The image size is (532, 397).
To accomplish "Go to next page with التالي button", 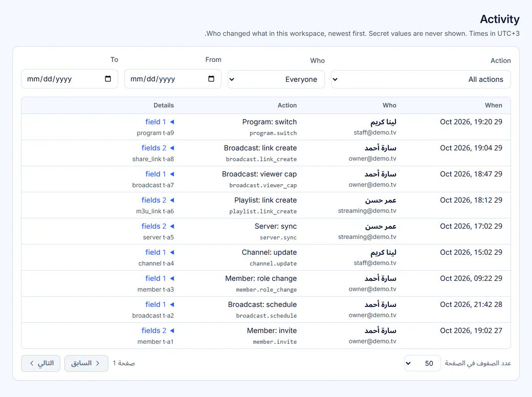I will (x=41, y=363).
